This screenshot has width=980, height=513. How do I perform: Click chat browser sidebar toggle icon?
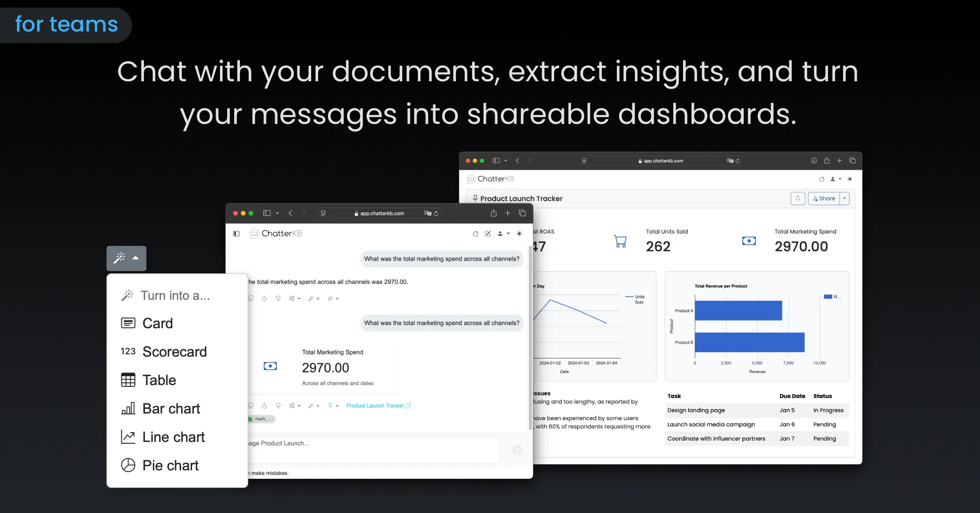coord(267,213)
